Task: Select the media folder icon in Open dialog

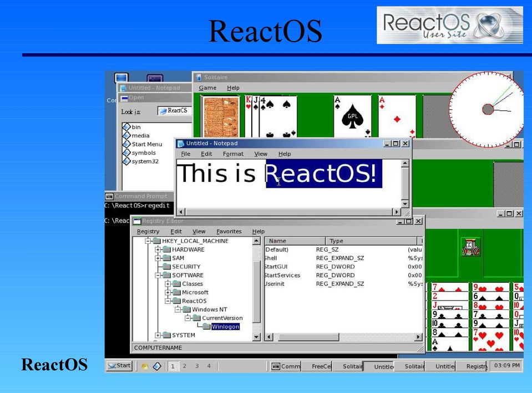Action: click(126, 135)
